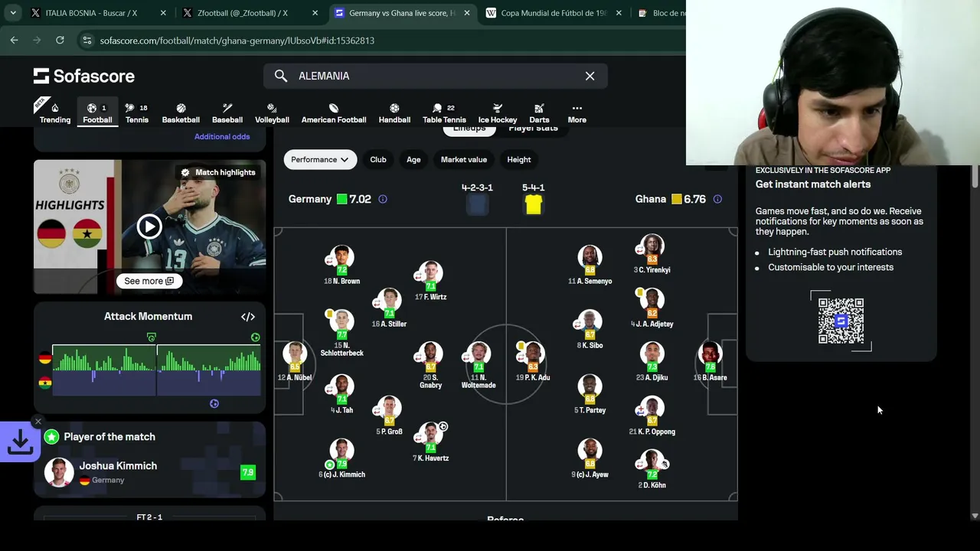Screen dimensions: 980x551
Task: Open Attack Momentum embed code icon
Action: (x=248, y=316)
